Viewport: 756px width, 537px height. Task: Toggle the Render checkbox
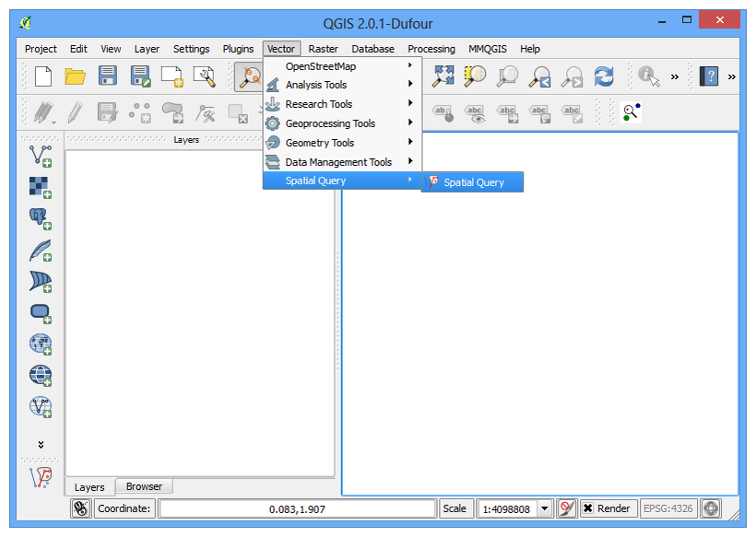[587, 508]
